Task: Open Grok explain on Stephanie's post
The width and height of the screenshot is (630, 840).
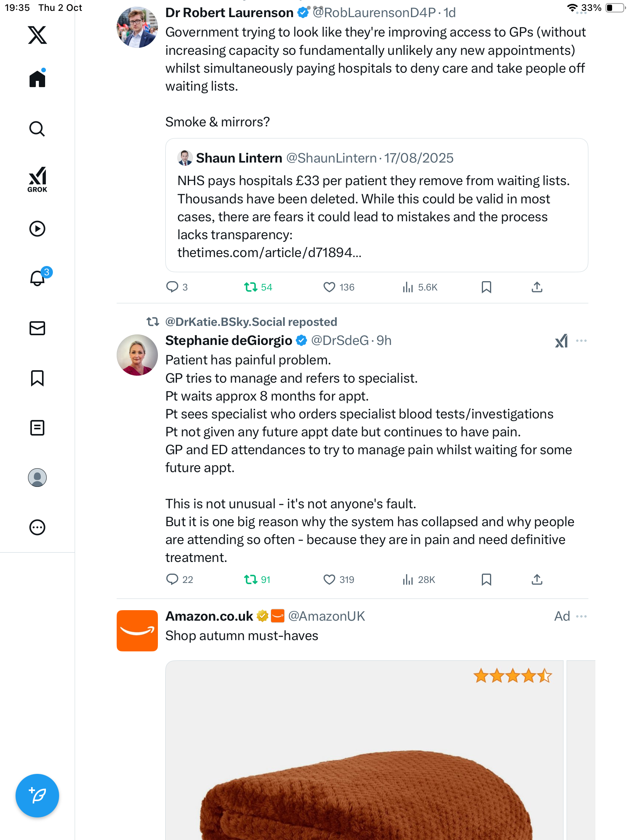Action: click(561, 341)
